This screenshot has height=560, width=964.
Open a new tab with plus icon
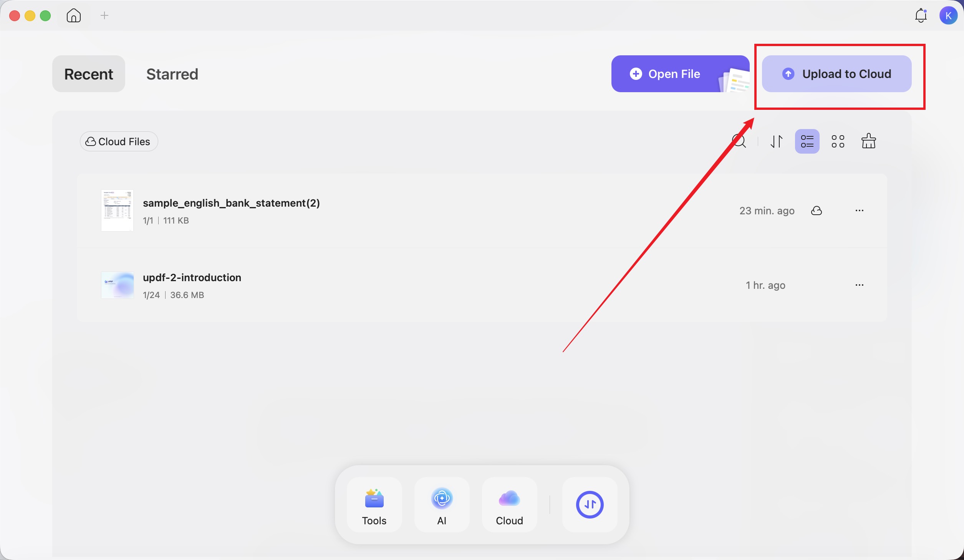(x=104, y=16)
